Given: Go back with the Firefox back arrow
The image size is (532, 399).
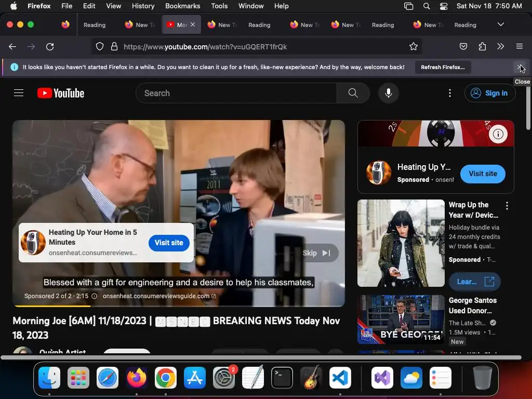Looking at the screenshot, I should pyautogui.click(x=12, y=46).
